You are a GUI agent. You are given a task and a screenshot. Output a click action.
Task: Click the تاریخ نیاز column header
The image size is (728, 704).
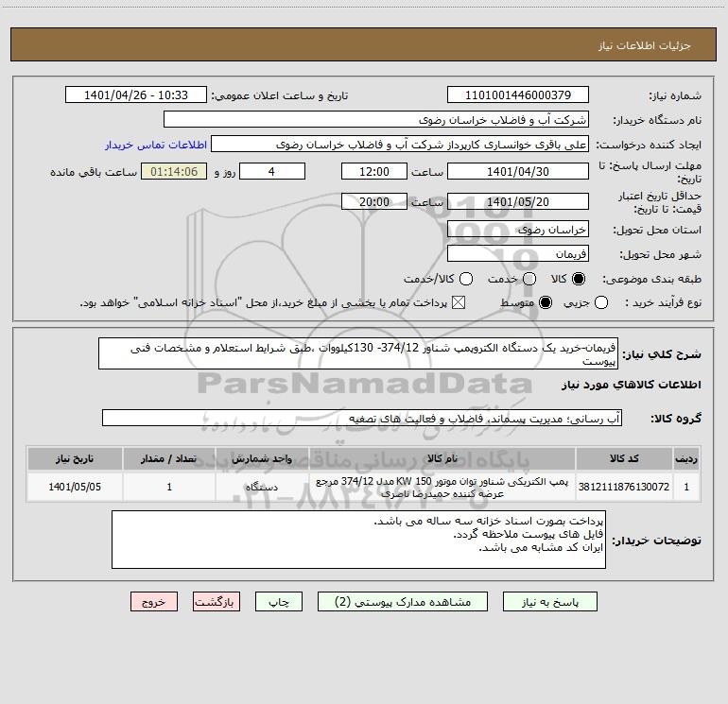pyautogui.click(x=75, y=458)
